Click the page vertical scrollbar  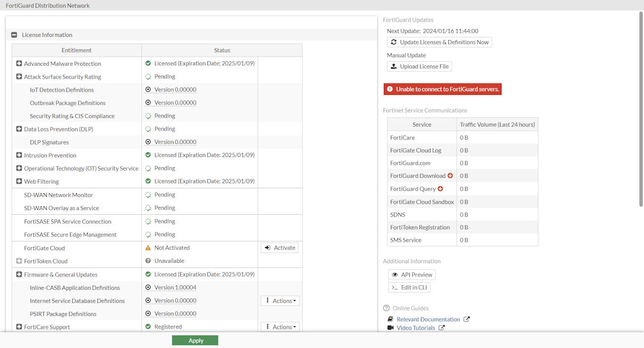[x=641, y=109]
